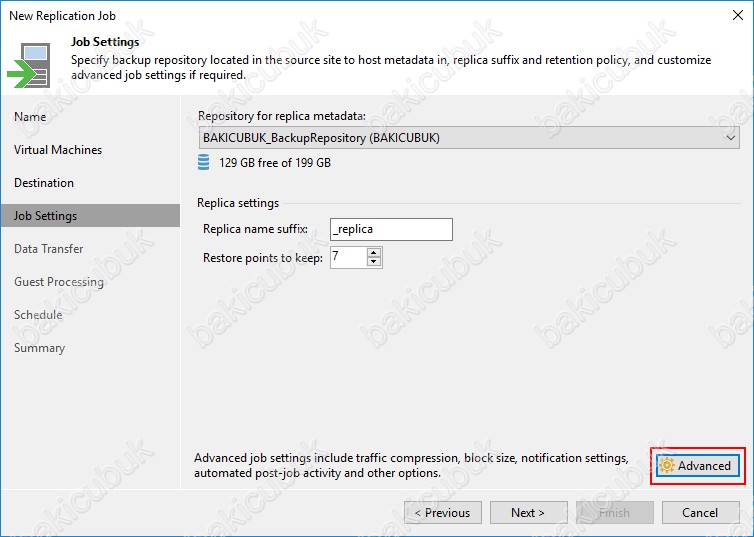Screen dimensions: 754x537
Task: Click the '129 GB free of 199 GB' text
Action: [275, 163]
